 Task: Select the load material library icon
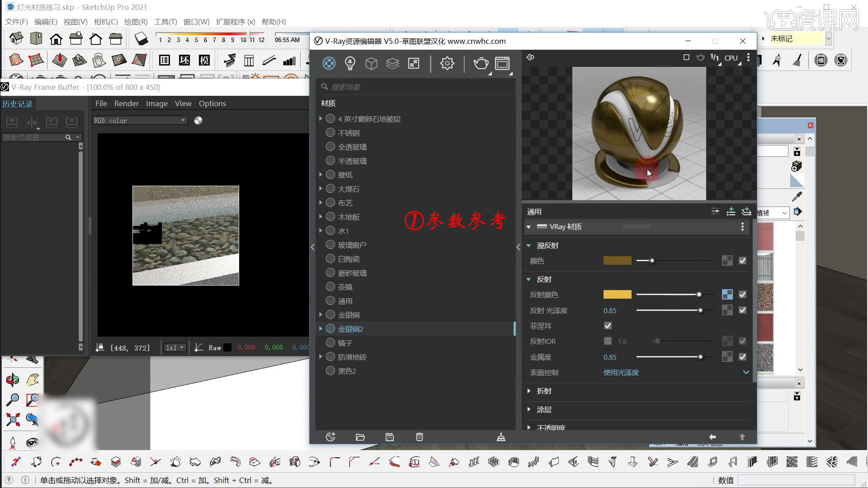pos(360,437)
